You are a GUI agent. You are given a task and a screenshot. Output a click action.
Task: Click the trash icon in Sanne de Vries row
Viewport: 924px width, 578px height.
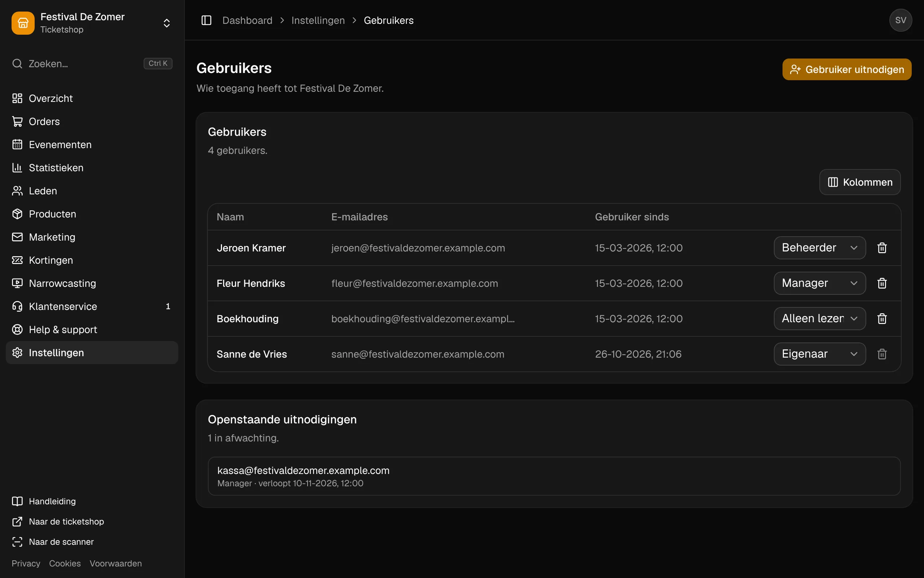[882, 354]
